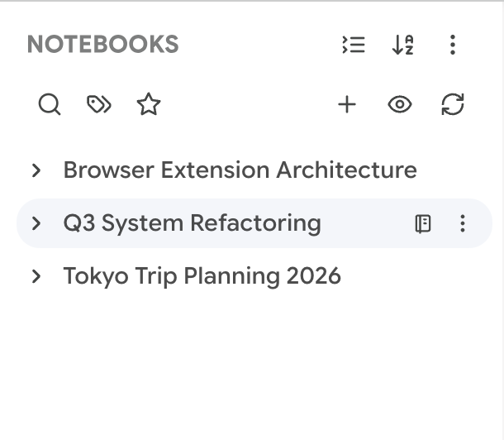Toggle visibility using the eye icon

click(x=400, y=104)
